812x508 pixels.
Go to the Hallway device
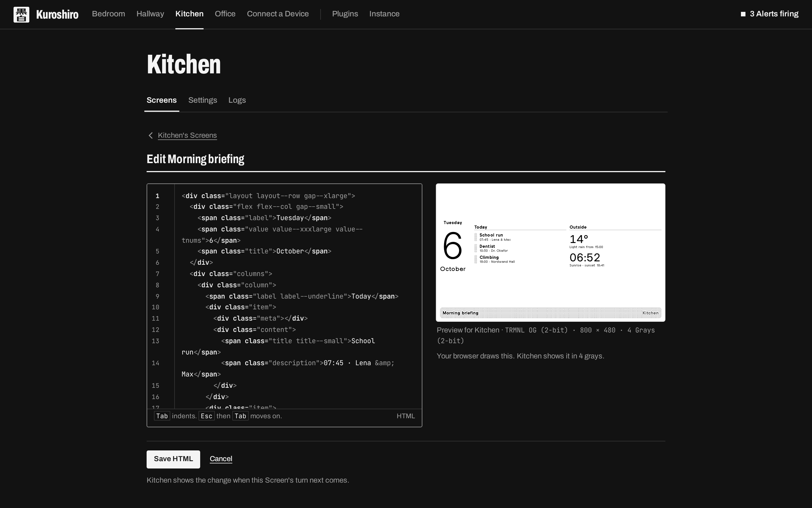[150, 14]
